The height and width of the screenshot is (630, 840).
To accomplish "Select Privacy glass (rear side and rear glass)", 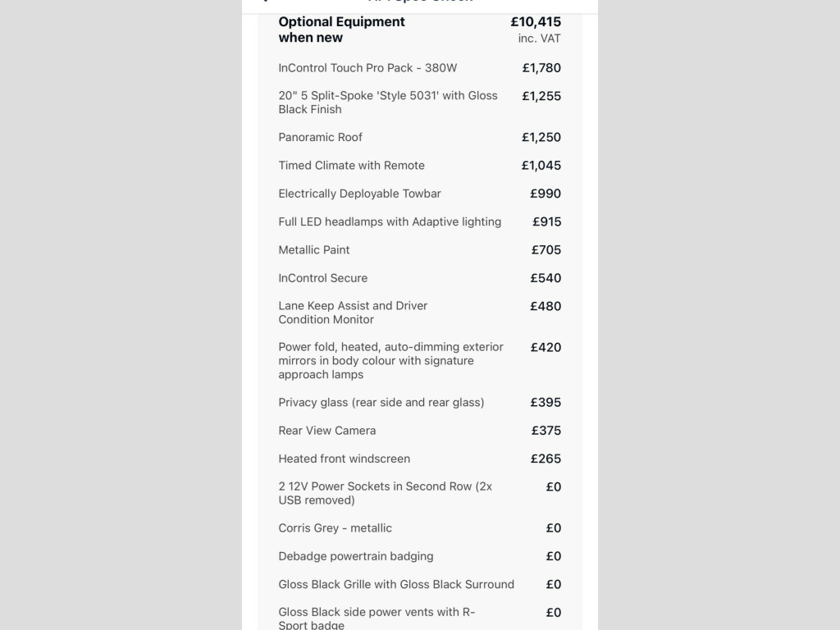I will pyautogui.click(x=381, y=402).
